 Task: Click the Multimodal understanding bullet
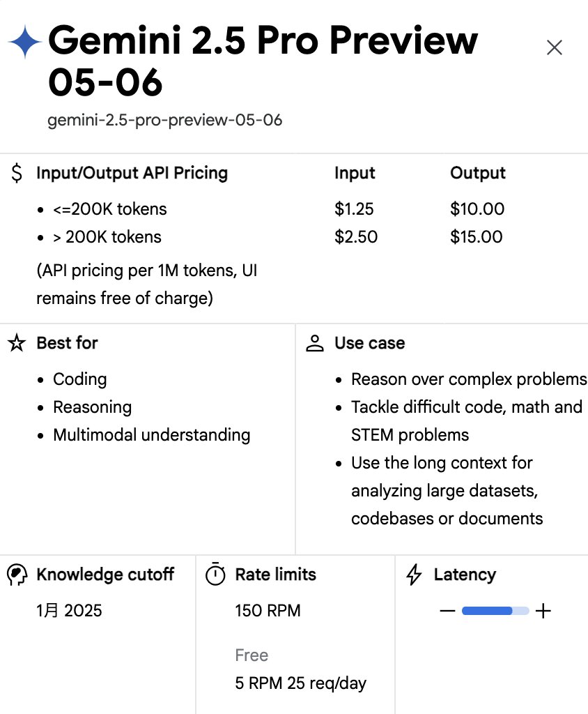(x=152, y=435)
